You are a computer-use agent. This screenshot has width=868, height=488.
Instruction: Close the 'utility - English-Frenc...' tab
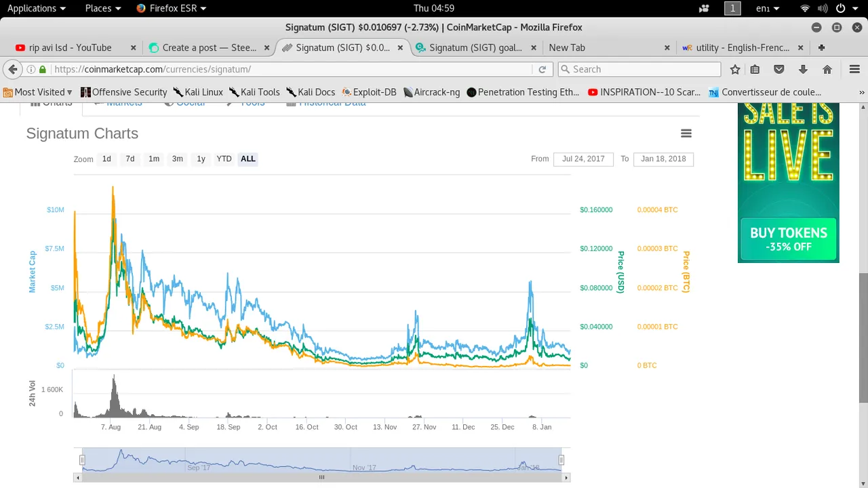tap(800, 47)
